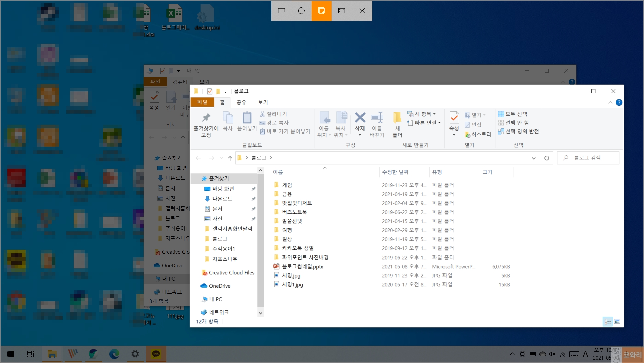Collapse the ribbon using the chevron
Screen dimensions: 644x363
coord(610,102)
